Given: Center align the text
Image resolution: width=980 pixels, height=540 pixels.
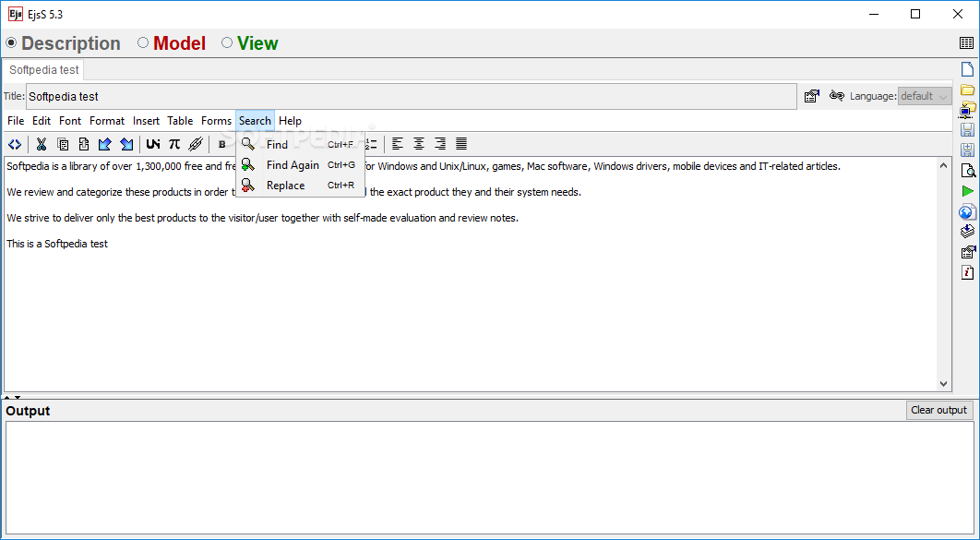Looking at the screenshot, I should pos(419,144).
